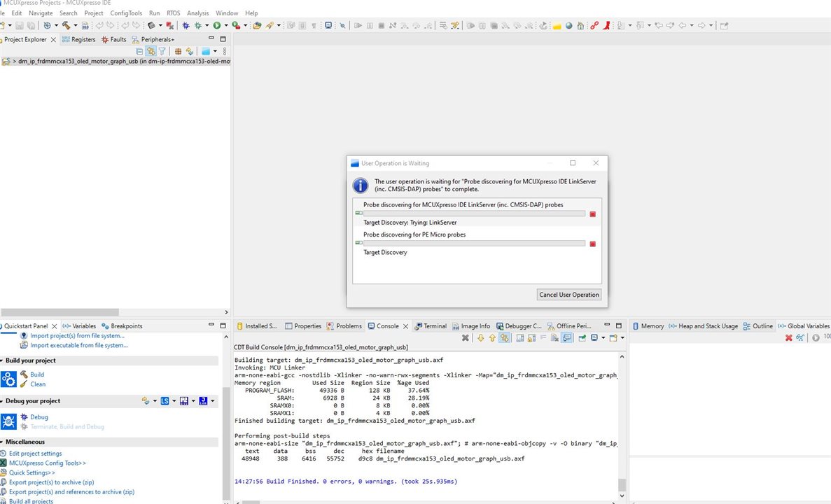
Task: Switch to the Heap and Stack Usage tab
Action: (704, 326)
